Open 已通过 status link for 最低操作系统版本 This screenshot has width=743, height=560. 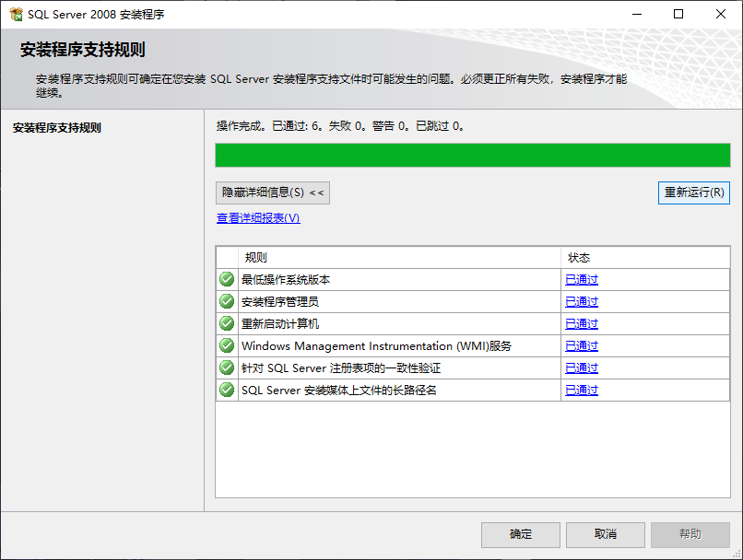tap(582, 279)
